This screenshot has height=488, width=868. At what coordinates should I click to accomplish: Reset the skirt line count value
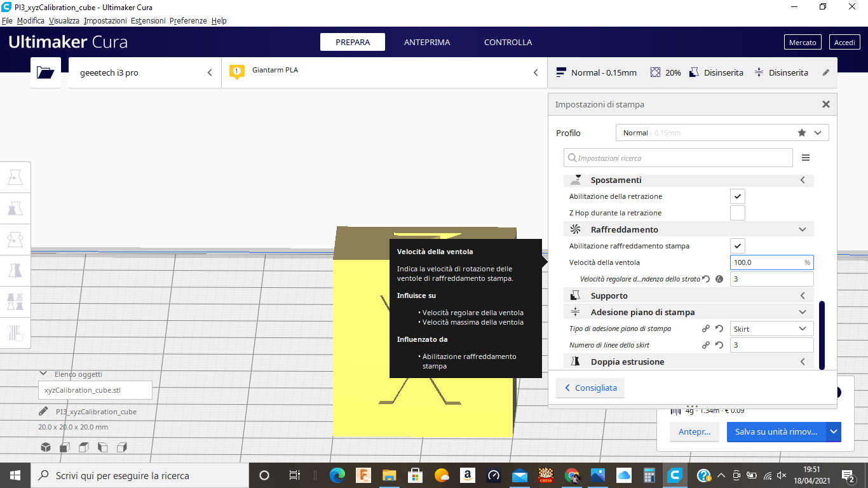[719, 345]
